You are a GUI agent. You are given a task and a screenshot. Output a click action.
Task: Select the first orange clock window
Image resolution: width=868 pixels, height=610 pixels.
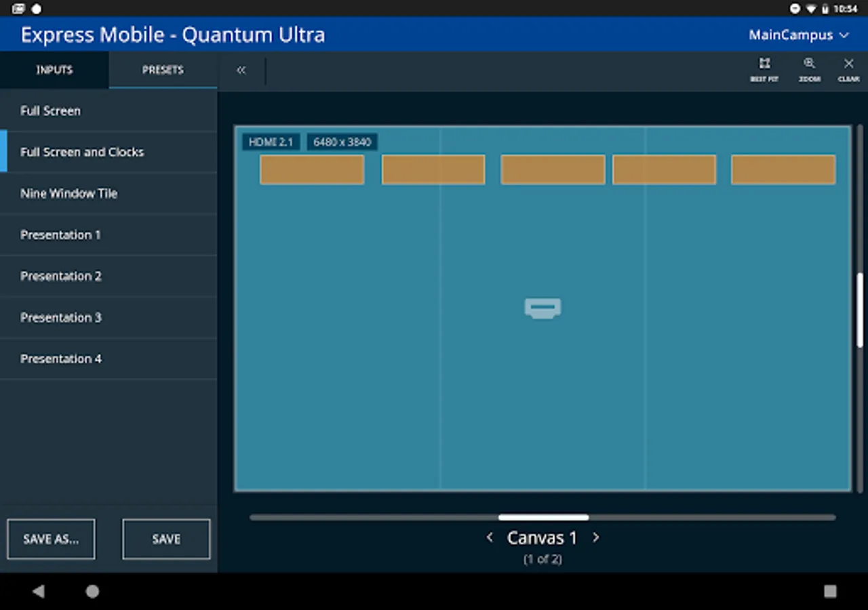312,169
